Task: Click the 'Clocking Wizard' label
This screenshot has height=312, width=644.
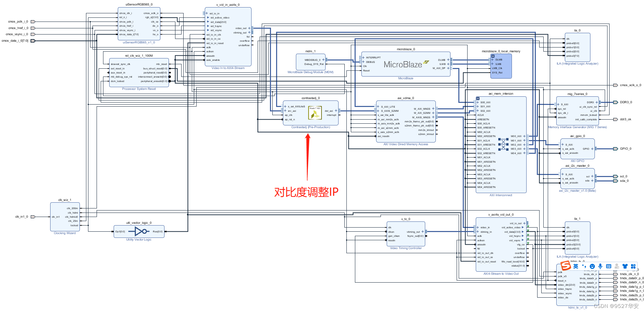Action: coord(65,233)
